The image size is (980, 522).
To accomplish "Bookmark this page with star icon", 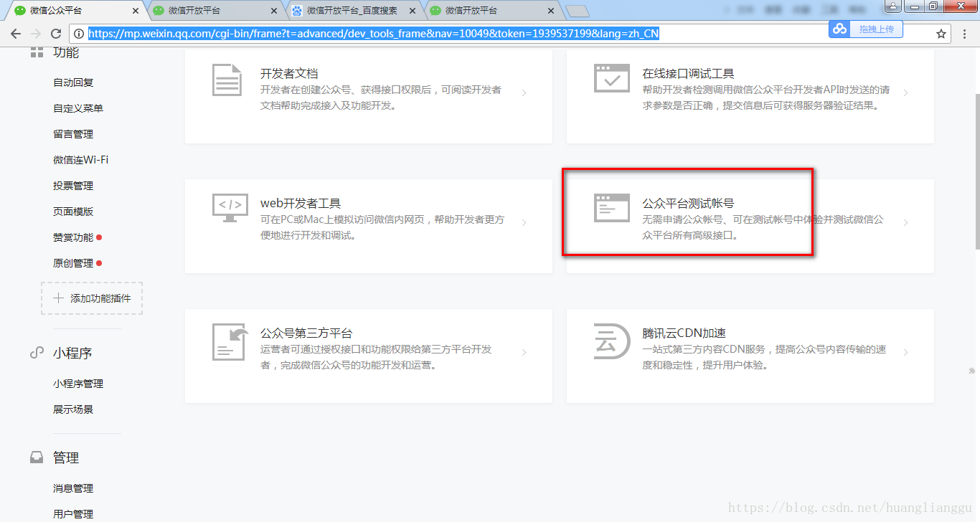I will 941,34.
